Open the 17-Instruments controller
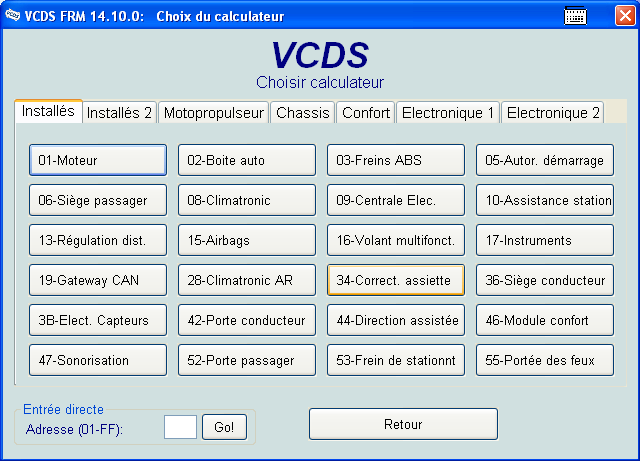The height and width of the screenshot is (461, 640). coord(545,240)
